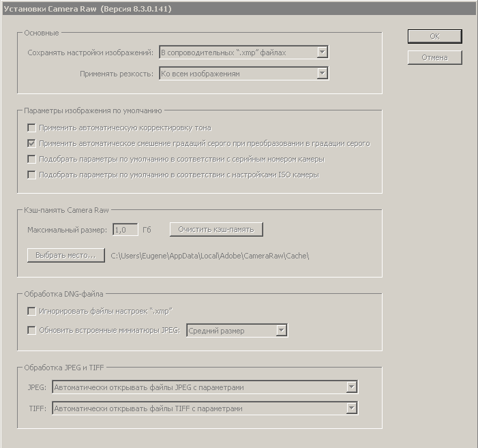Enable defaults by camera serial number checkbox
This screenshot has width=478, height=448.
pos(31,159)
